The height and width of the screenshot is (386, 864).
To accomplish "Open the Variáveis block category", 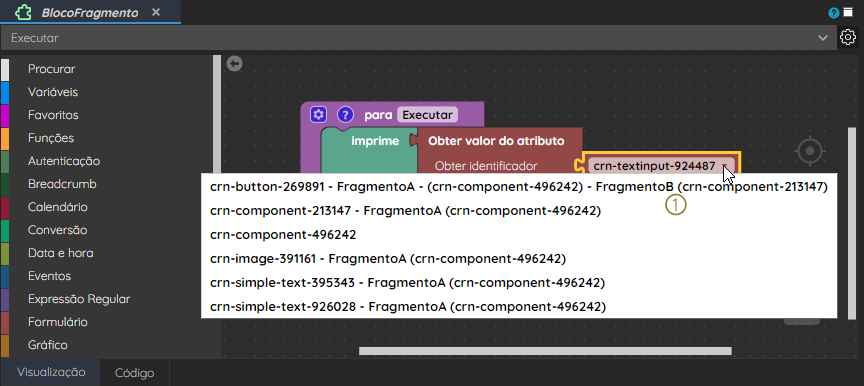I will [53, 92].
